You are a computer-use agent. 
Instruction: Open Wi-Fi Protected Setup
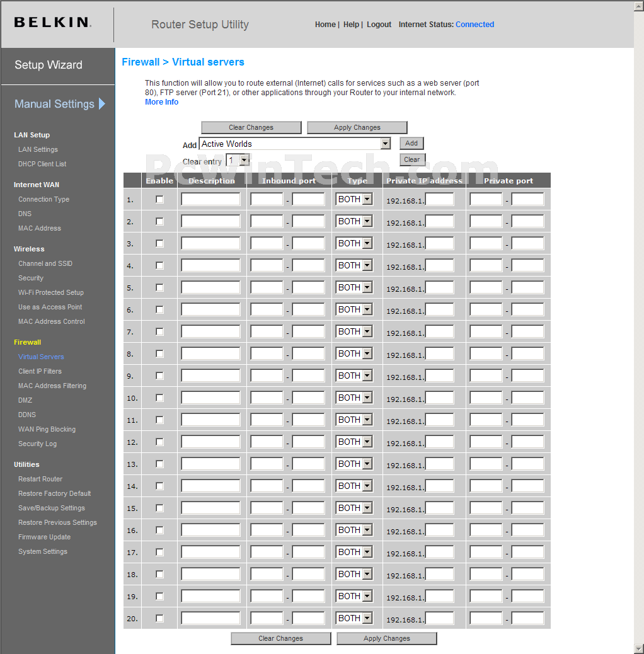(51, 292)
